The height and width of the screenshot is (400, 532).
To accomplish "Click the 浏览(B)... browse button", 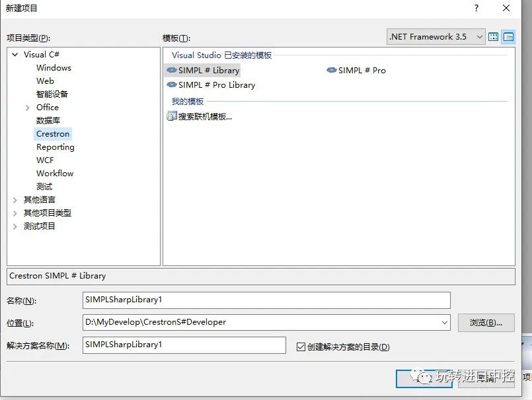I will 486,323.
